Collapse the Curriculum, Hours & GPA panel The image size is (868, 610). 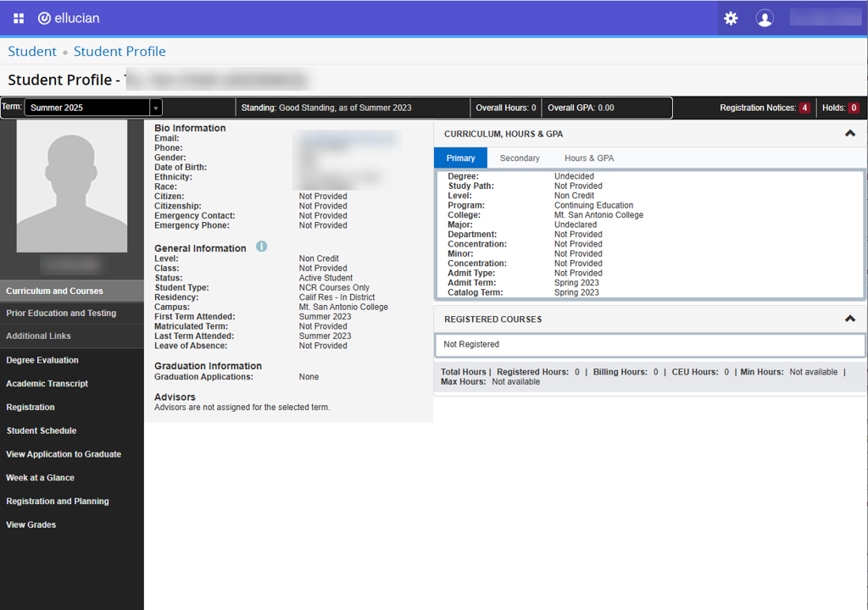(x=849, y=134)
